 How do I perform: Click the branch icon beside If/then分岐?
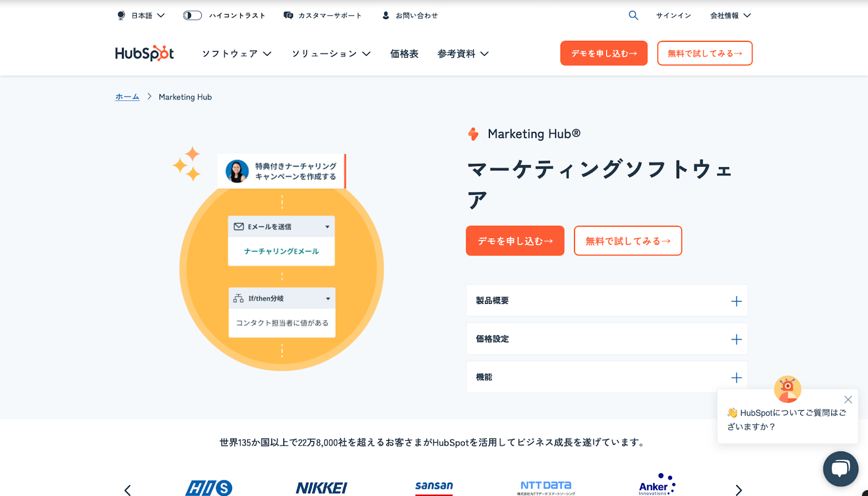pyautogui.click(x=239, y=298)
